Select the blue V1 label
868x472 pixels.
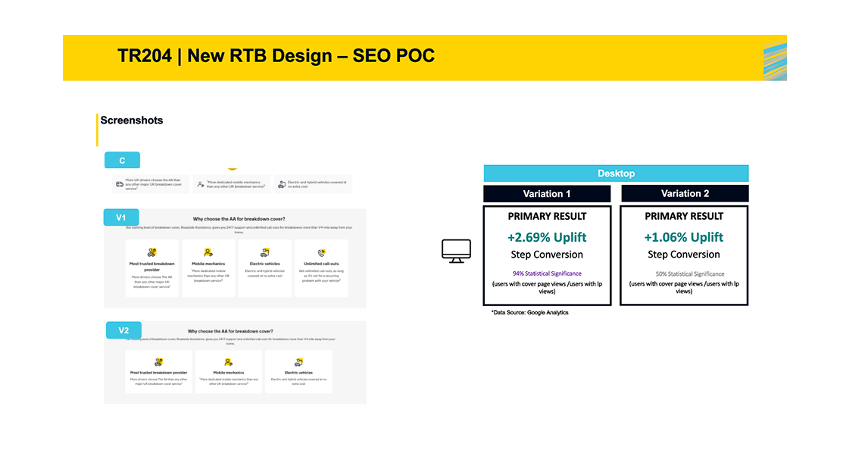(121, 217)
